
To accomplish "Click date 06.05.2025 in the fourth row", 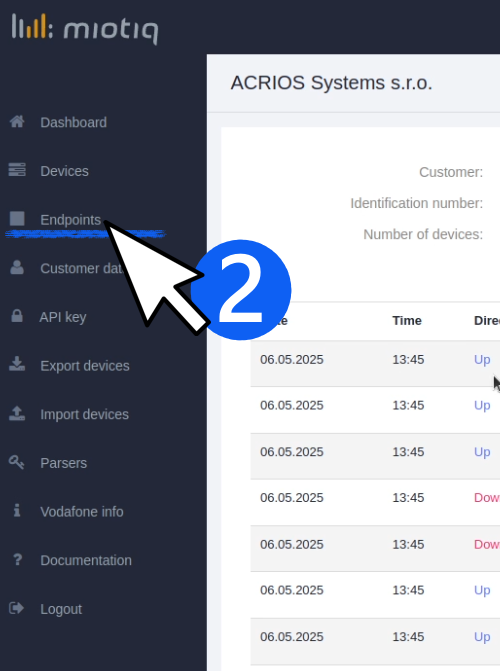I will 292,498.
